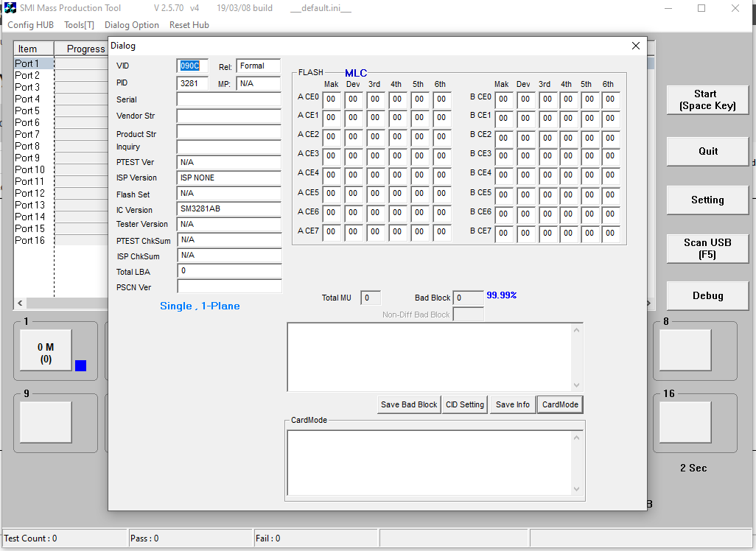
Task: Click the Progress column header
Action: pyautogui.click(x=81, y=49)
